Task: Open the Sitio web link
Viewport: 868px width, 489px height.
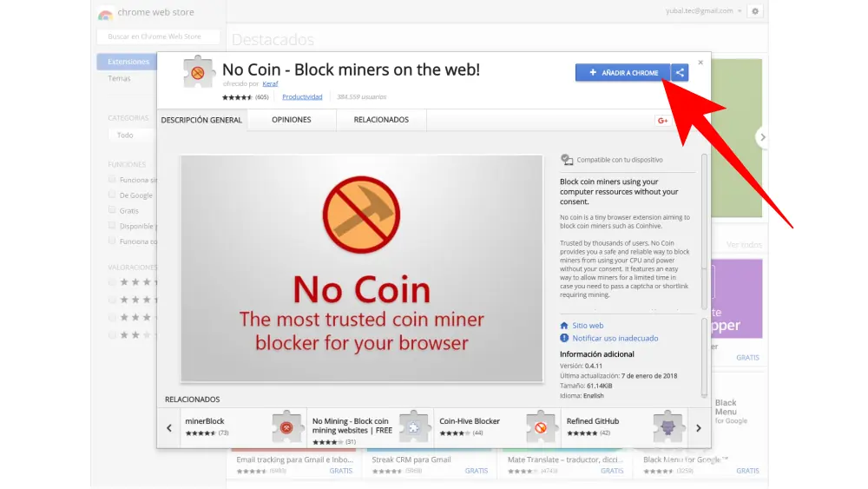Action: [x=588, y=326]
